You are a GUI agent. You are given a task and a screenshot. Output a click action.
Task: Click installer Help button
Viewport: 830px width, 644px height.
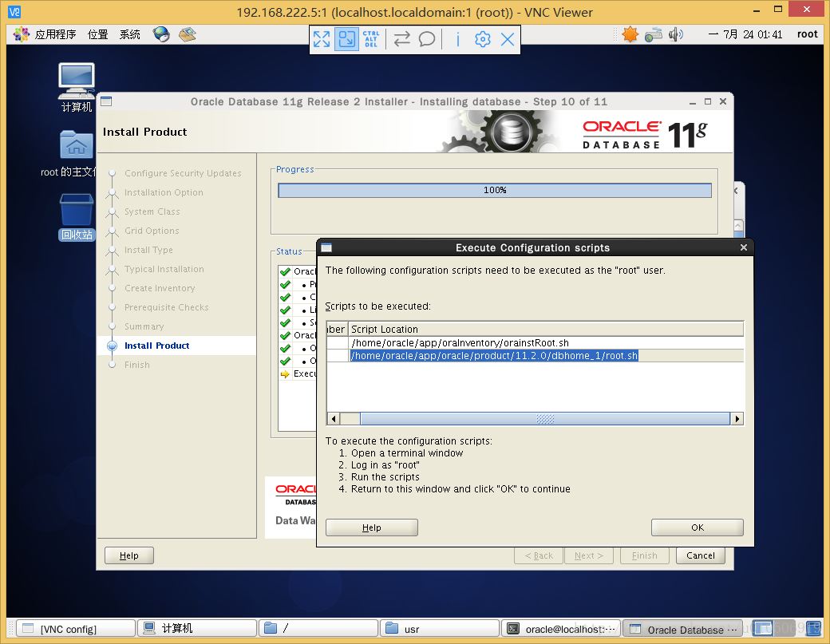point(129,555)
